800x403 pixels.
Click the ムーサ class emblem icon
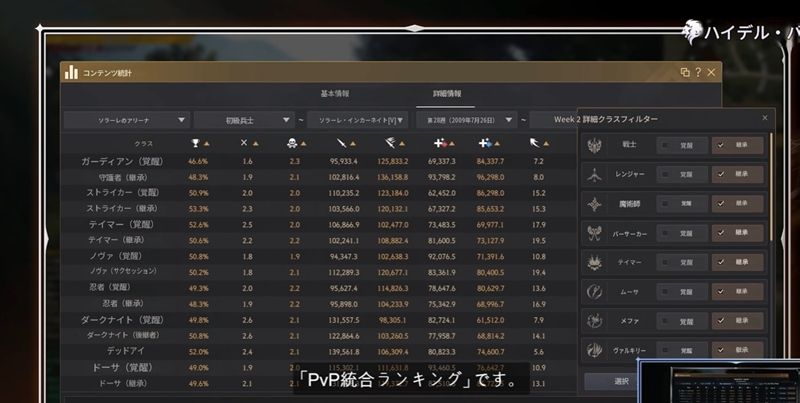point(594,292)
